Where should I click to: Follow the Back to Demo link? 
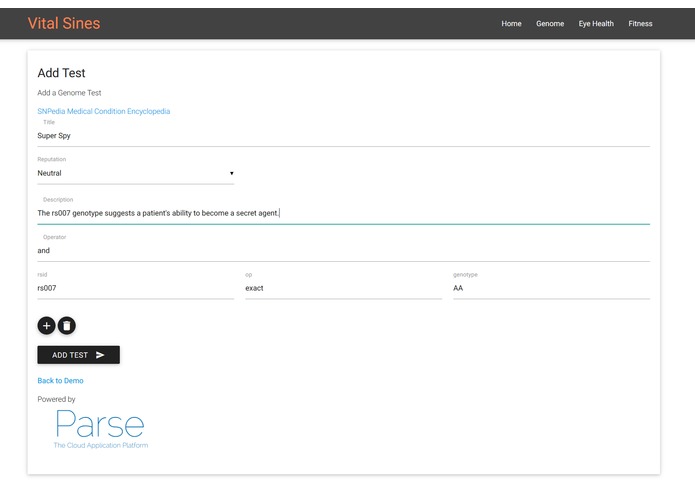point(60,381)
